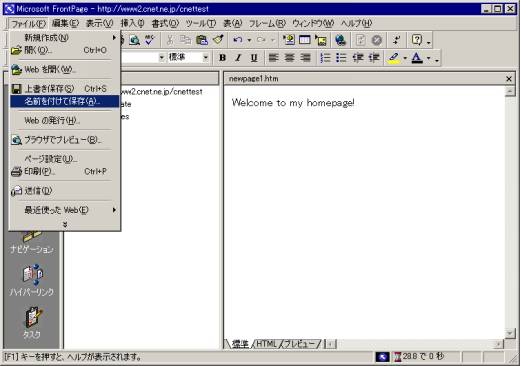This screenshot has height=366, width=520.
Task: Click the Paste clipboard icon
Action: click(202, 40)
